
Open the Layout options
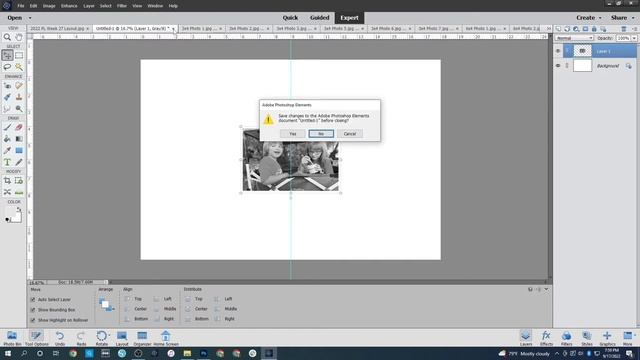(x=122, y=338)
